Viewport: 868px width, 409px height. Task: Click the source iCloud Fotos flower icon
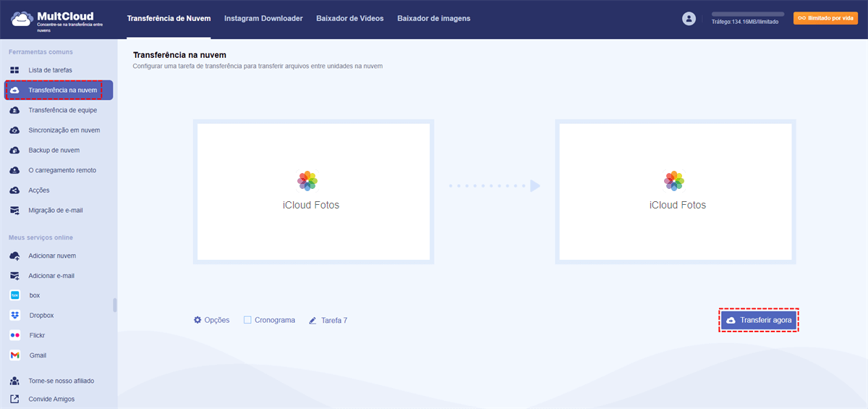click(308, 181)
